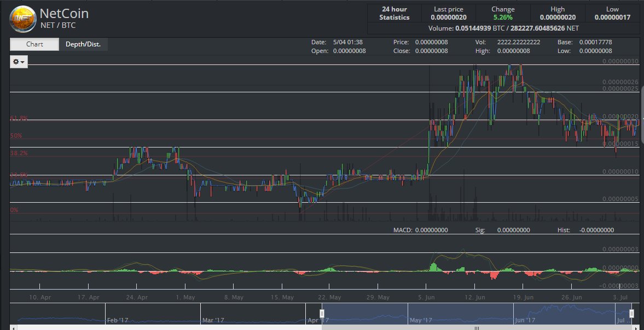
Task: Click the navigator scrollbar grip at the bottom
Action: click(477, 328)
